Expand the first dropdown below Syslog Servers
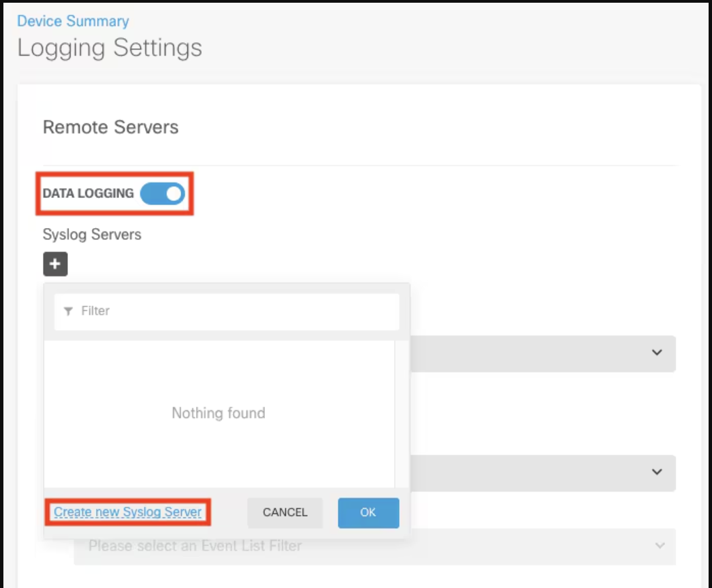Screen dimensions: 712x588 pos(656,353)
